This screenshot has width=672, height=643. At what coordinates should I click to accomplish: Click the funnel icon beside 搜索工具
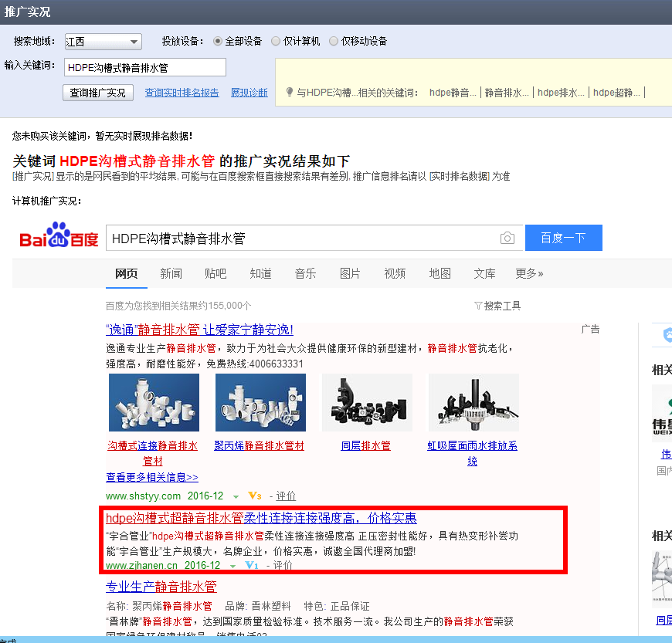coord(478,306)
